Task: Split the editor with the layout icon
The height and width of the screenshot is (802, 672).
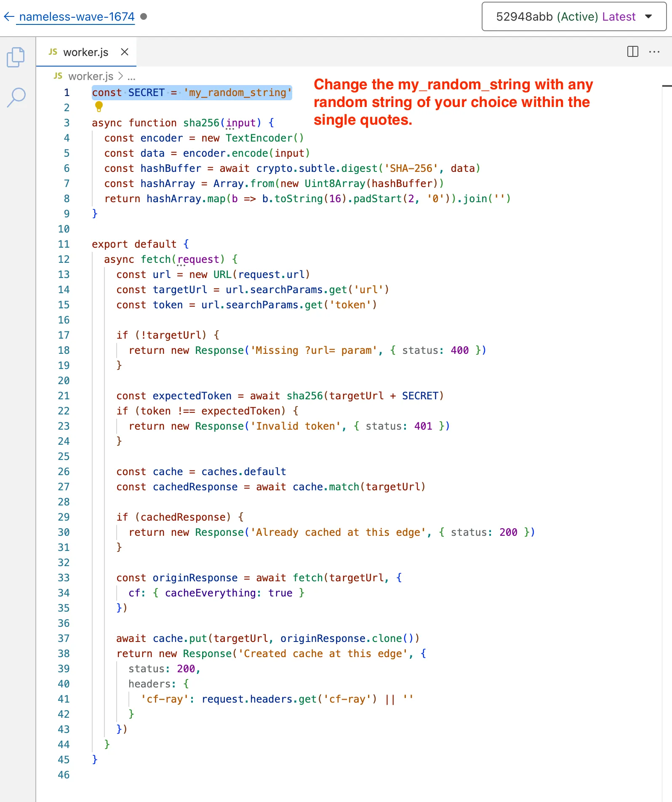Action: click(633, 51)
